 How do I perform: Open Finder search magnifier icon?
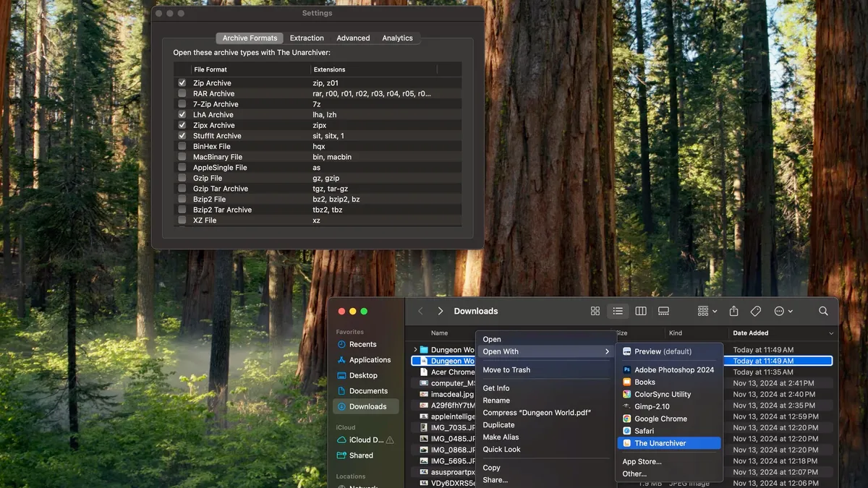pos(823,311)
